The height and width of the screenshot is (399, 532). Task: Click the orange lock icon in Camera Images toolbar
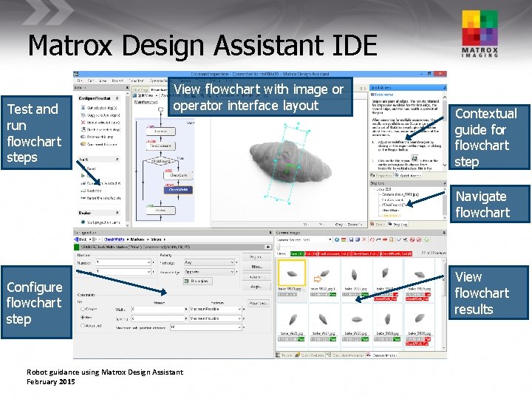[x=391, y=239]
